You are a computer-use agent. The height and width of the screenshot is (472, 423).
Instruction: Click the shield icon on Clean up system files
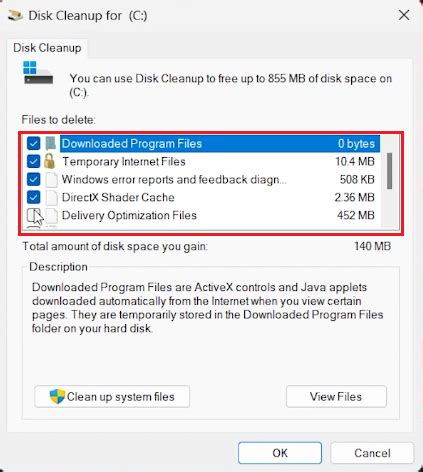[57, 396]
